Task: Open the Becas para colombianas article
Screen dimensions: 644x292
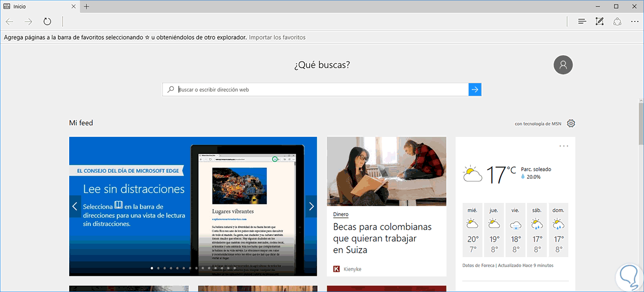Action: pyautogui.click(x=382, y=238)
